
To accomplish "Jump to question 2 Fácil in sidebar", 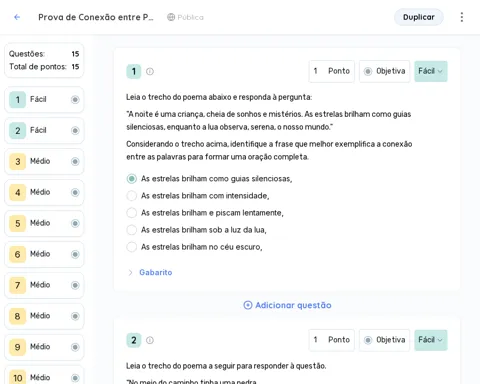I will 44,130.
